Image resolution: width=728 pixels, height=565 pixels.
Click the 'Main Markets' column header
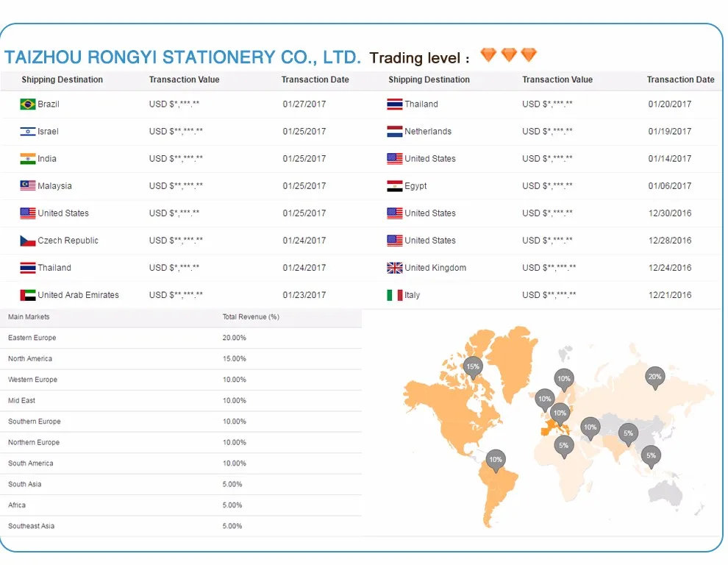29,317
